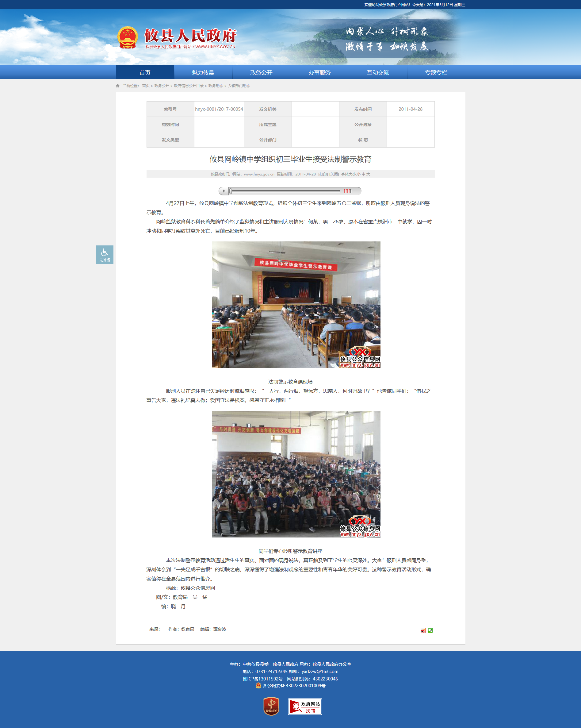Image resolution: width=581 pixels, height=728 pixels.
Task: Click the audio player progress slider handle
Action: (231, 191)
